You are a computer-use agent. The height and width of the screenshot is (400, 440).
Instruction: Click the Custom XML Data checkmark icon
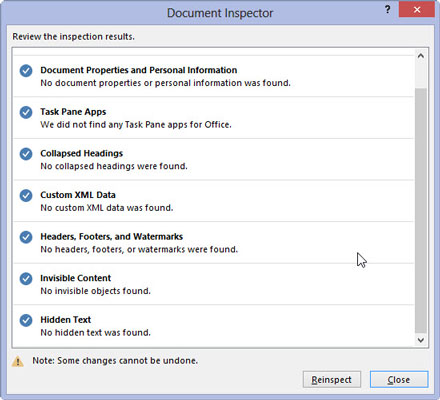coord(26,195)
